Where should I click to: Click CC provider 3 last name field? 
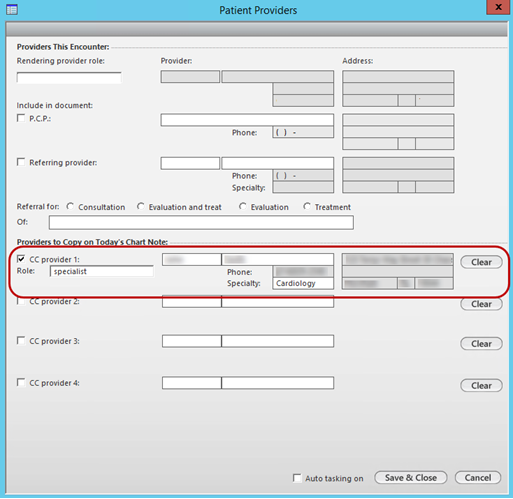point(278,341)
